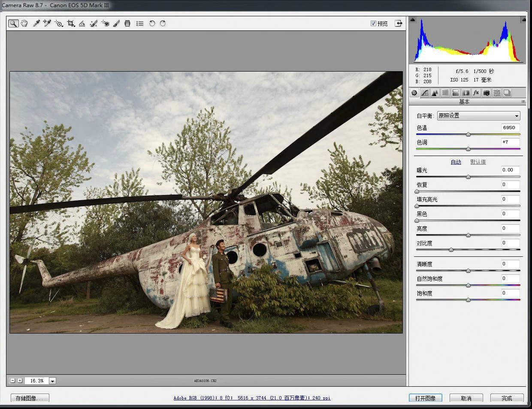Click the 恢复 recovery slider handle
The image size is (532, 409).
coord(417,191)
